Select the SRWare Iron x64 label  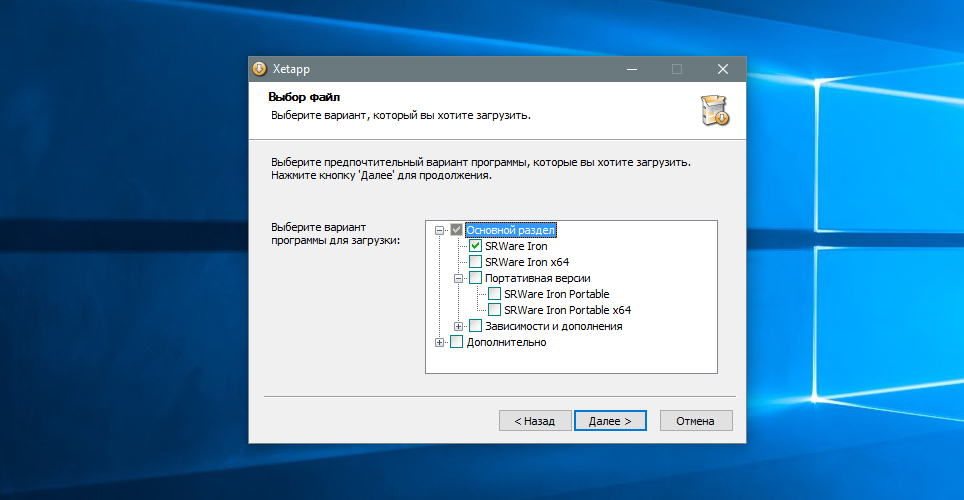pyautogui.click(x=527, y=262)
